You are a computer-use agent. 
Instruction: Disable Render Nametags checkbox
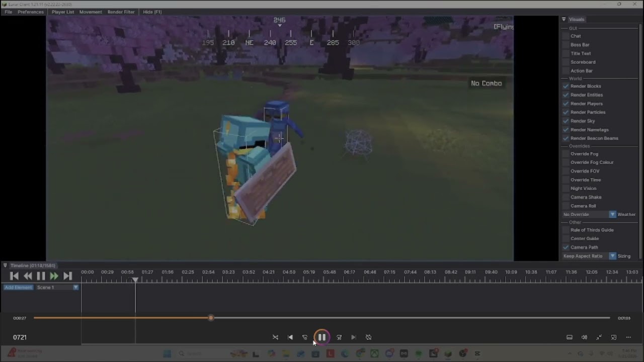pyautogui.click(x=566, y=130)
